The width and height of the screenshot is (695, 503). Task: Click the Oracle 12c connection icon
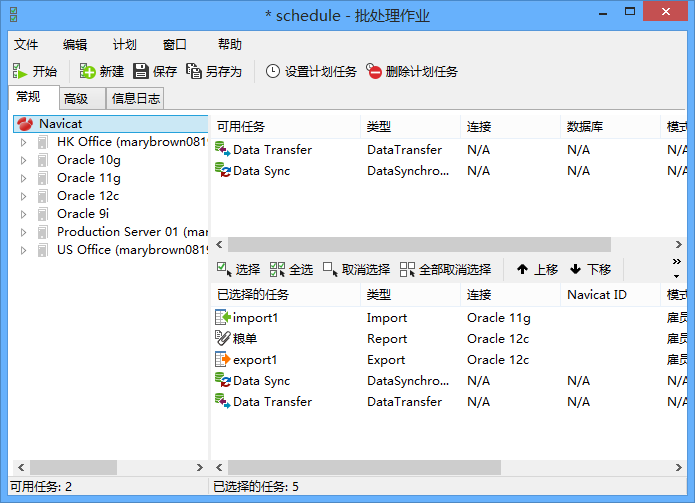click(x=43, y=196)
